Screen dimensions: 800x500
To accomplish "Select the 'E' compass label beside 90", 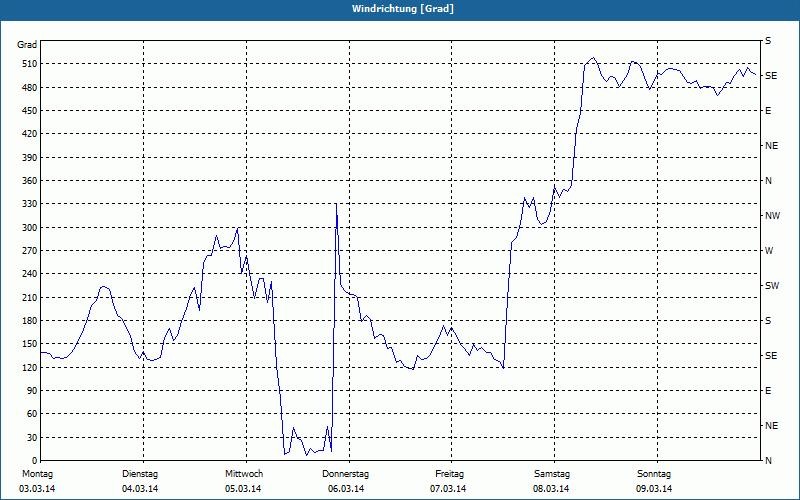I will coord(768,391).
